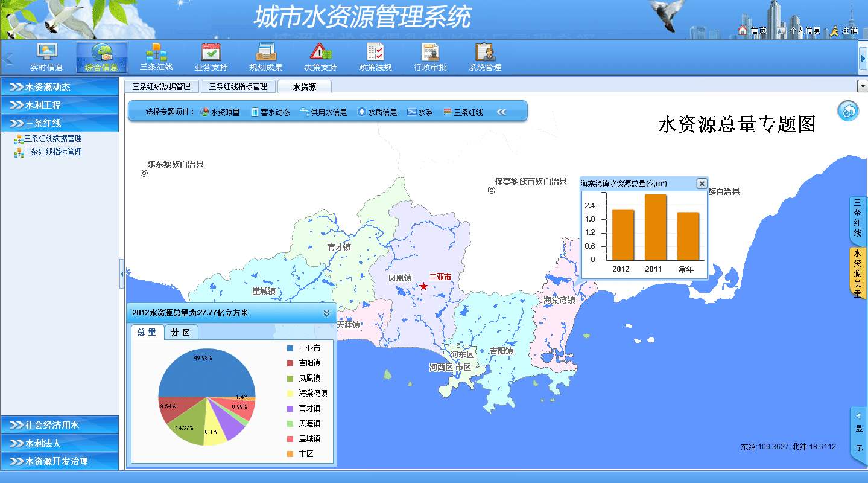Switch to the 分区 tab in the pie panel

(x=180, y=331)
